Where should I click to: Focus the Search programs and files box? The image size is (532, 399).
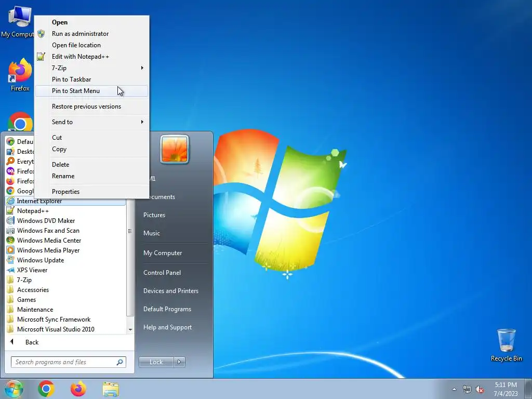pos(69,362)
